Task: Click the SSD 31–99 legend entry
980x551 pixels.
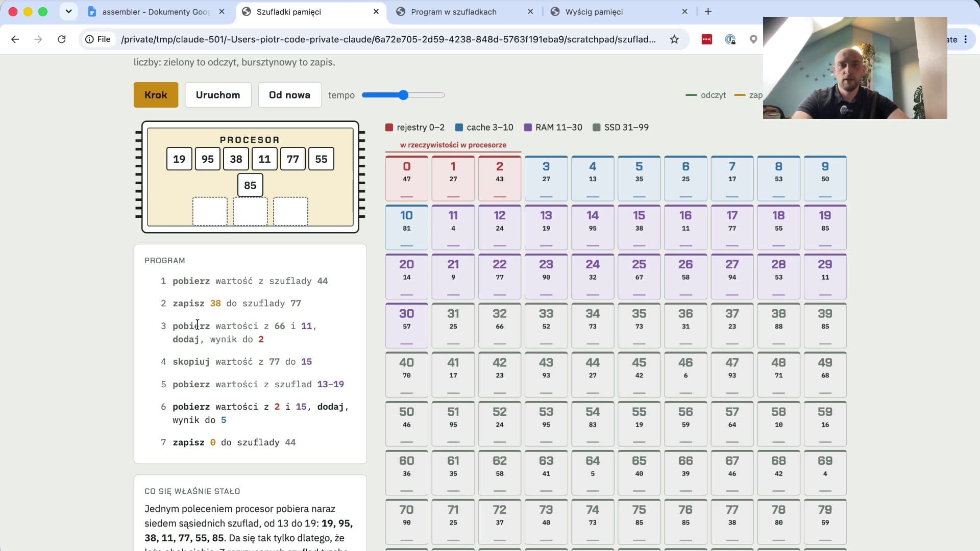Action: [621, 128]
